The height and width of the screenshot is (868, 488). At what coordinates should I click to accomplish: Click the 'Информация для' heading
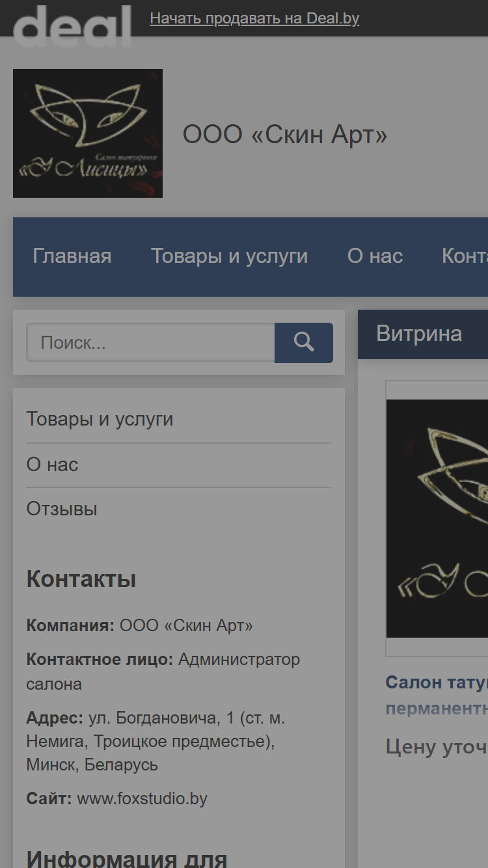click(127, 858)
